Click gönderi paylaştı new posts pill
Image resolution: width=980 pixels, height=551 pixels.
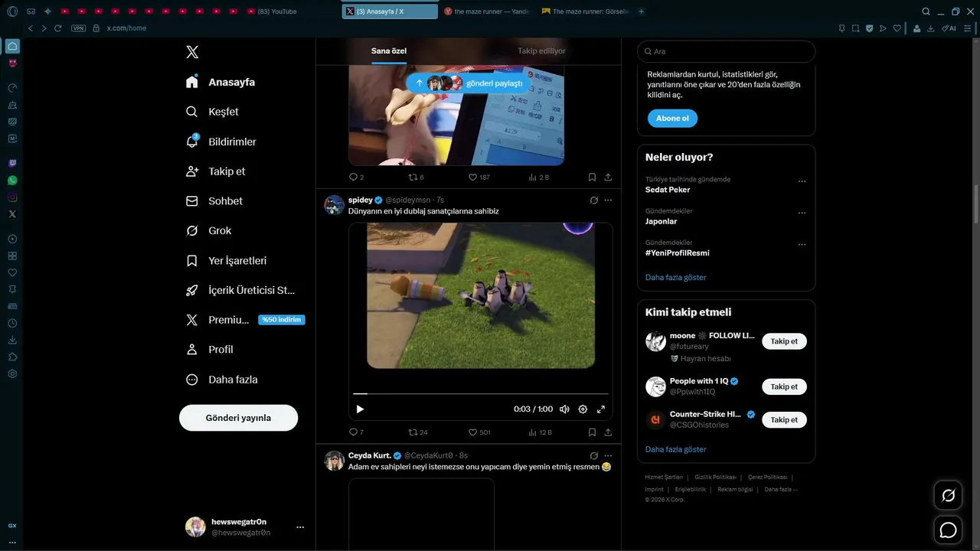tap(468, 83)
